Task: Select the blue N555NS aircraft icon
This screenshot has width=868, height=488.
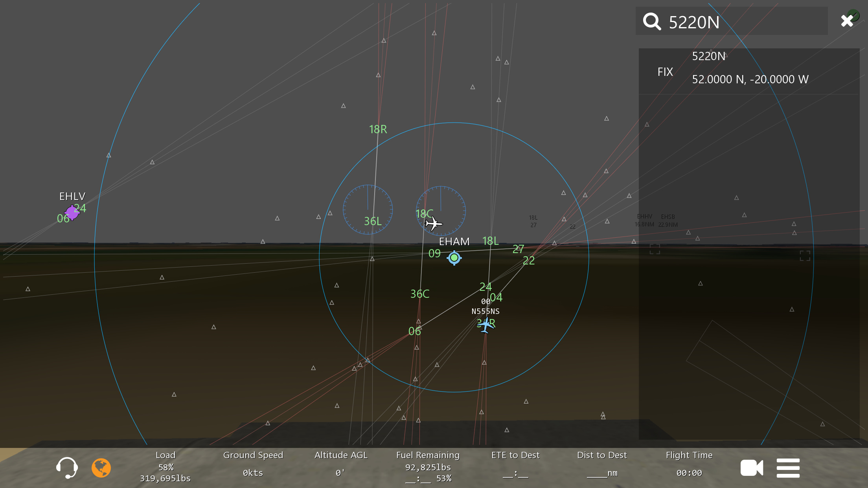Action: pos(486,325)
